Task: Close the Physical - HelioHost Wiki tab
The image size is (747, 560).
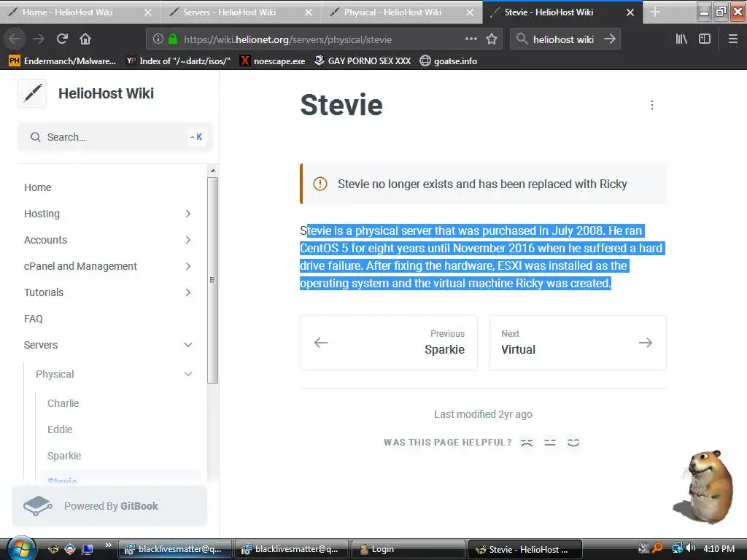Action: [470, 12]
